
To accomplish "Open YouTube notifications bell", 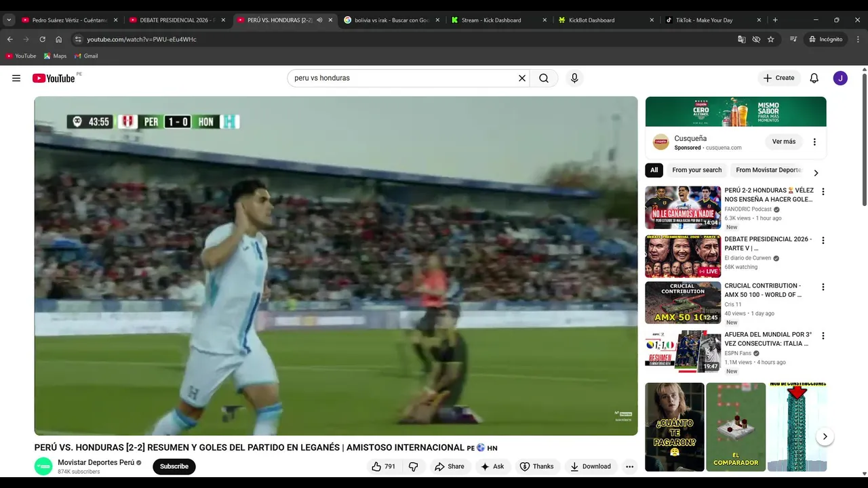I will tap(814, 78).
